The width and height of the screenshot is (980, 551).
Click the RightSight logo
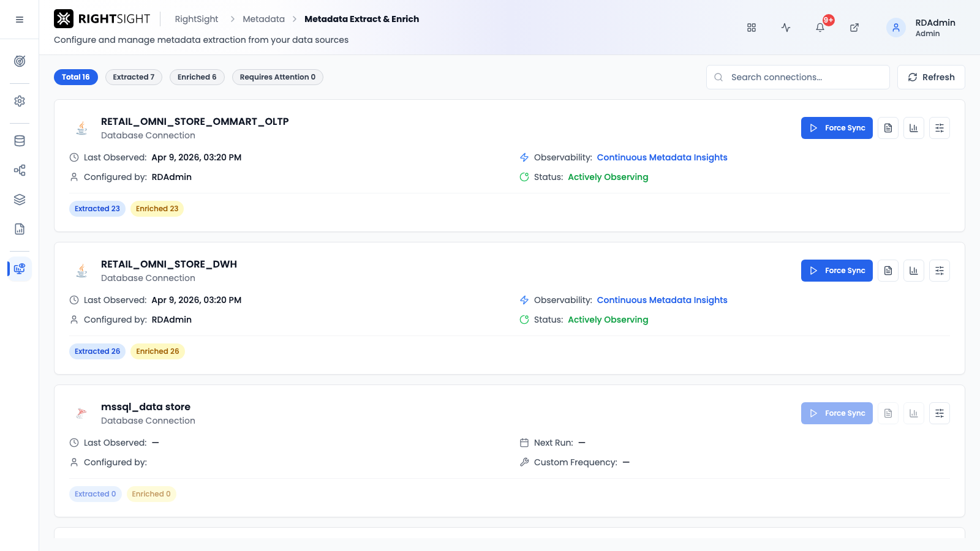point(102,19)
